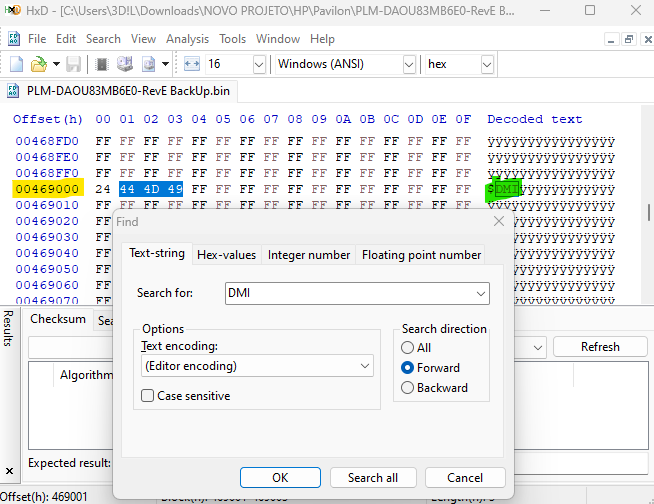
Task: Click the Refresh button in Checksum panel
Action: (x=600, y=347)
